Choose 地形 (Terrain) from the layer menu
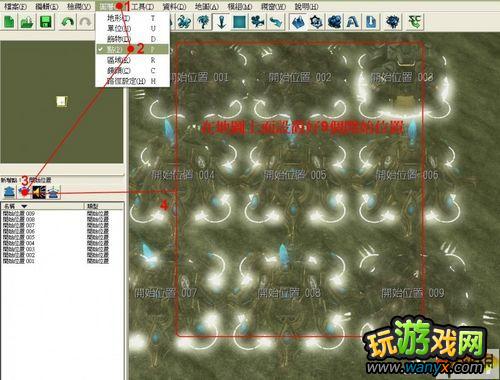Screen dimensions: 500x380 pyautogui.click(x=132, y=18)
